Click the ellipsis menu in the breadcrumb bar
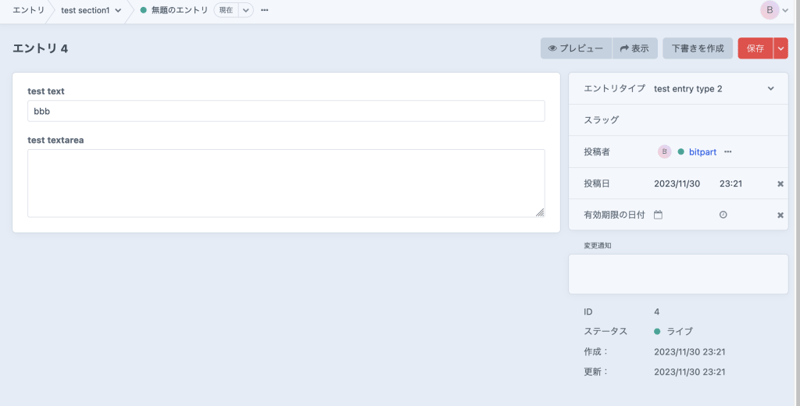800x406 pixels. [264, 10]
